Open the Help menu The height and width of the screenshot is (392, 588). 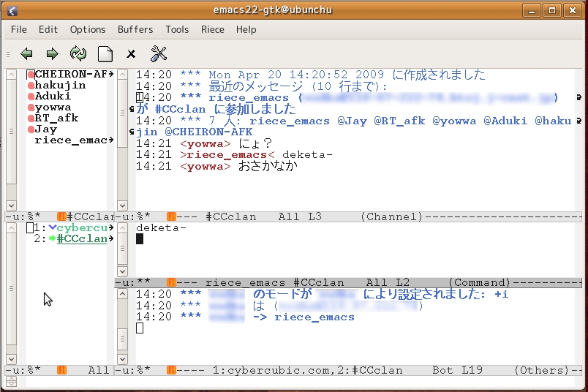(246, 29)
